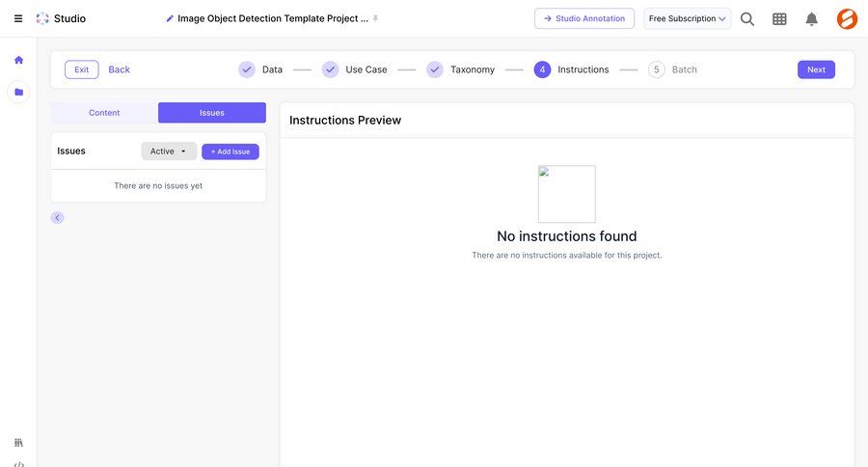Image resolution: width=868 pixels, height=467 pixels.
Task: Select the Instructions step
Action: pyautogui.click(x=571, y=69)
